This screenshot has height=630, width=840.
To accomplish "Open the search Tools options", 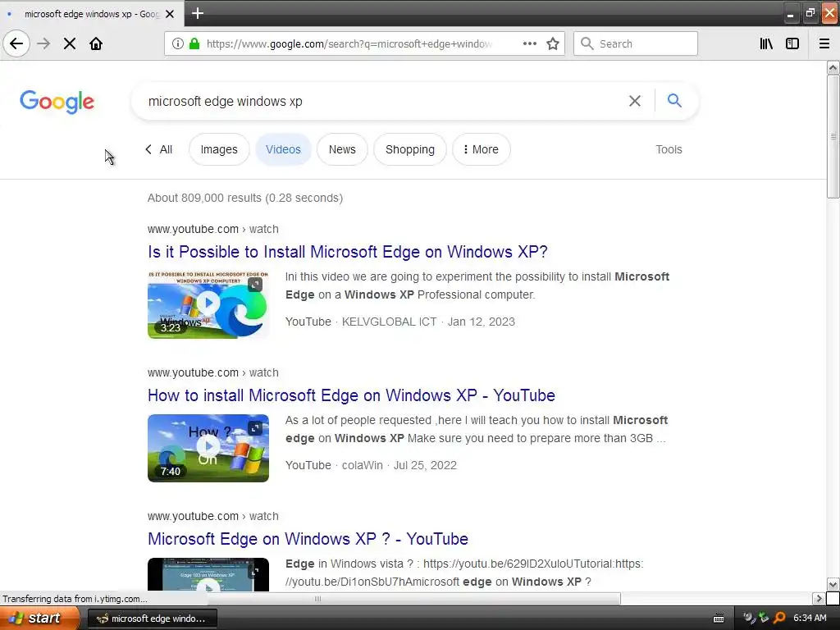I will (669, 149).
